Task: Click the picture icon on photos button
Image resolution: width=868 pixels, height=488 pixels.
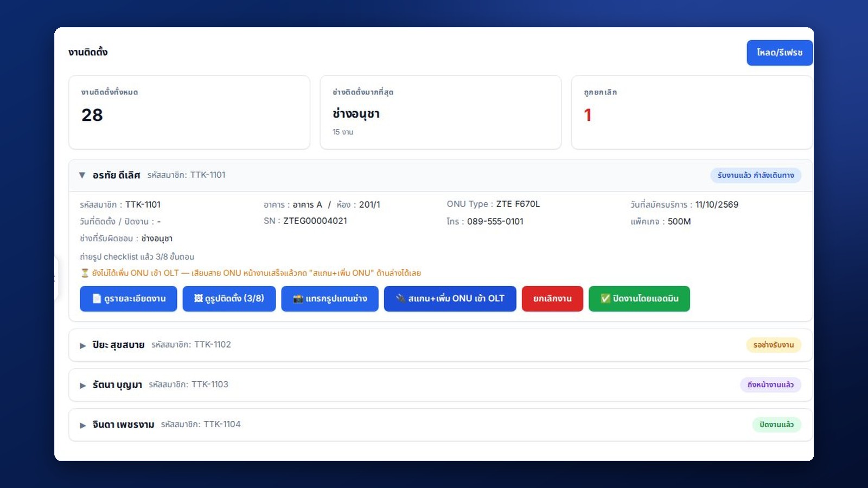Action: tap(198, 298)
